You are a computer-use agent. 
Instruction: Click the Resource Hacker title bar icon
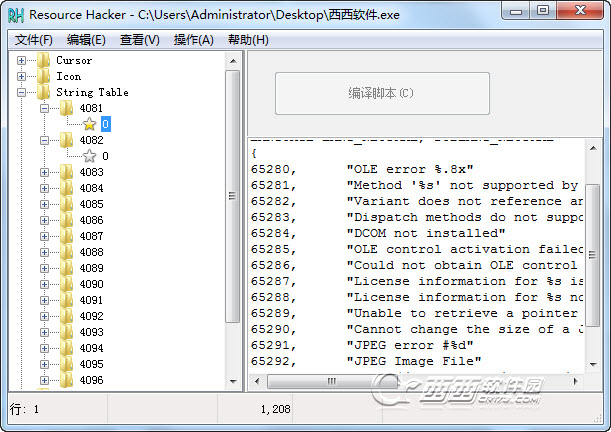click(16, 15)
